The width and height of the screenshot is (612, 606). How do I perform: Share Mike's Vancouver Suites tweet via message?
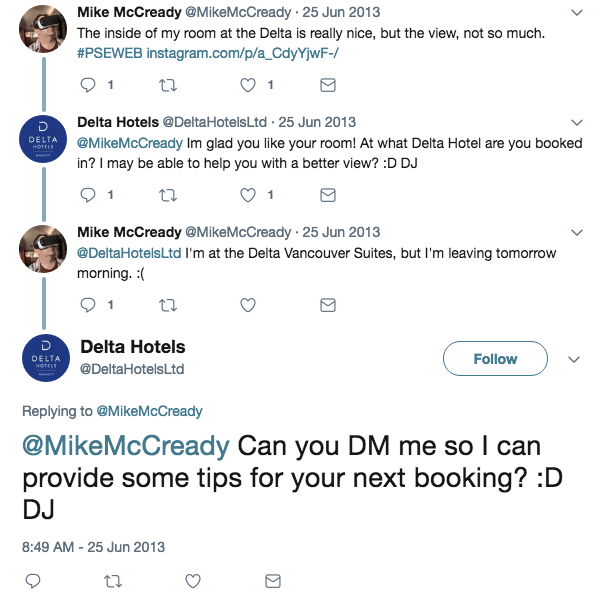327,305
